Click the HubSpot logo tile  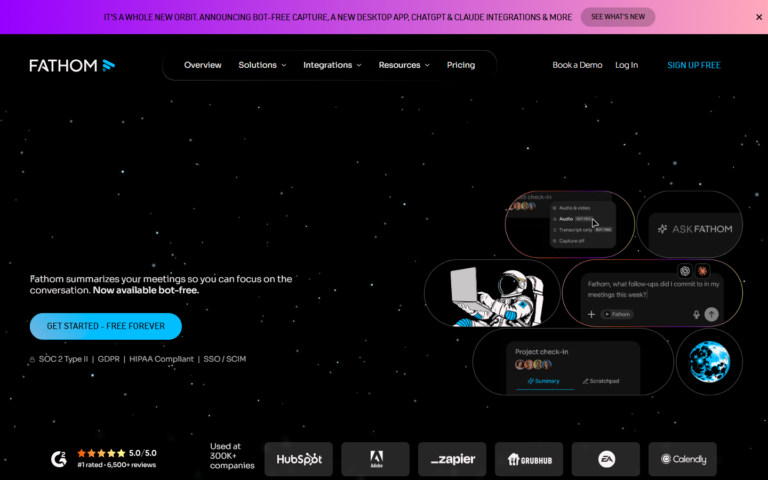click(x=299, y=459)
